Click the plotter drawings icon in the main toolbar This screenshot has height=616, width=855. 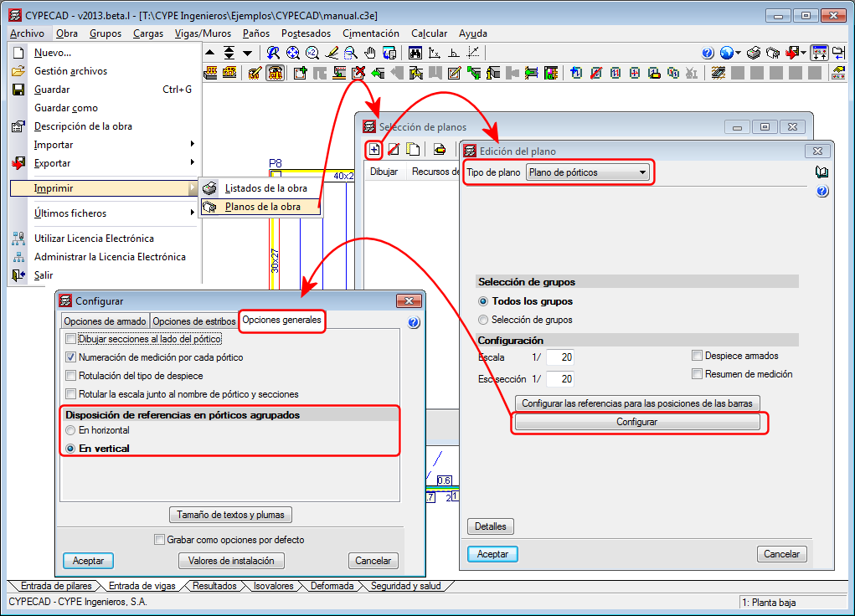(x=773, y=53)
